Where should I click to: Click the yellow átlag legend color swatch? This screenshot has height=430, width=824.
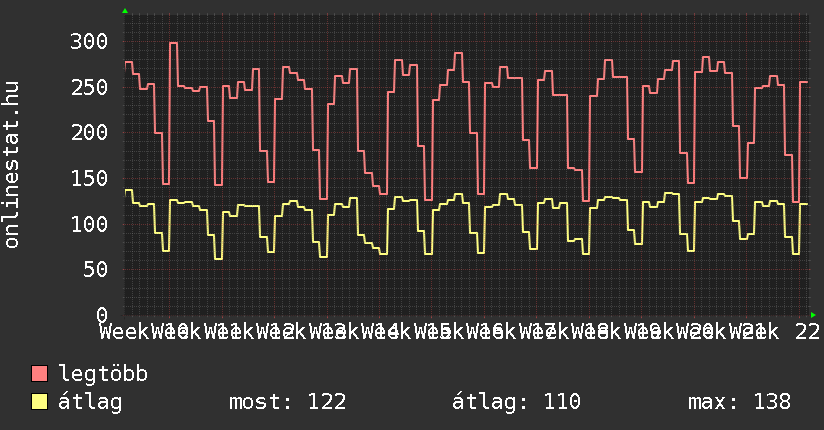(39, 402)
